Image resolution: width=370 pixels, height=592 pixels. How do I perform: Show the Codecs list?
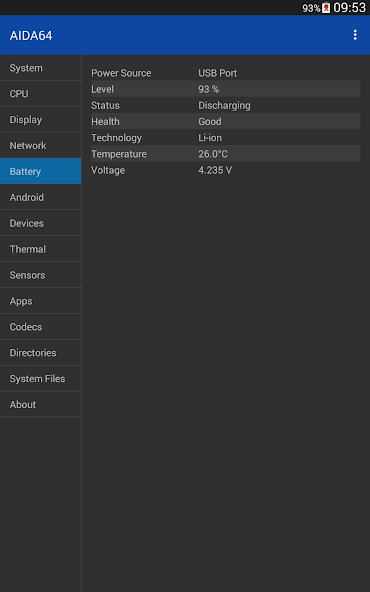[40, 327]
